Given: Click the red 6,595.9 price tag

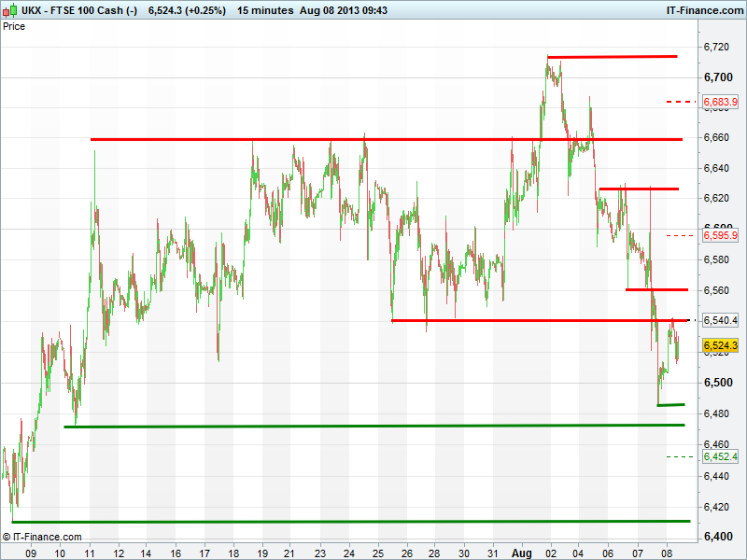Looking at the screenshot, I should click(x=720, y=235).
